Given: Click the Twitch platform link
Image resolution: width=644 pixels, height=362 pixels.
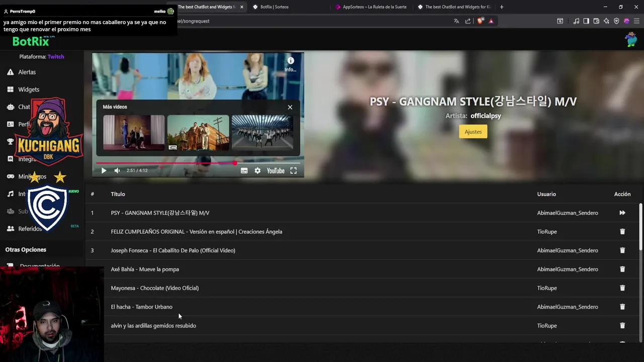Looking at the screenshot, I should [56, 57].
